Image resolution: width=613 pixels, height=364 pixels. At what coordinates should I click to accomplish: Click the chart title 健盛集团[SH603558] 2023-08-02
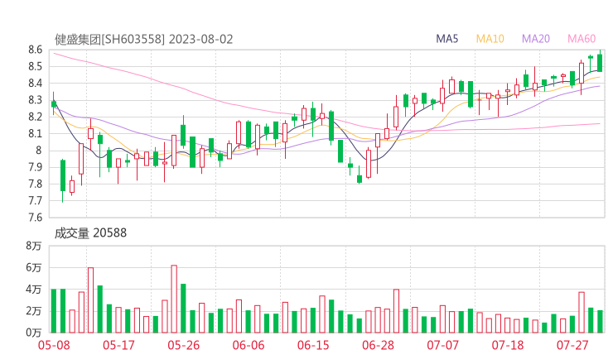coord(143,39)
